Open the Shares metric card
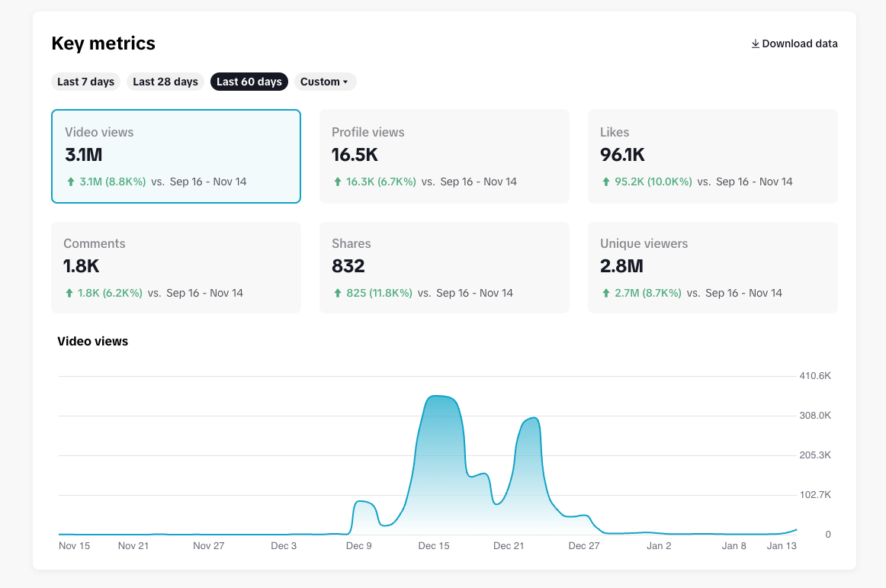The width and height of the screenshot is (886, 588). (x=444, y=268)
